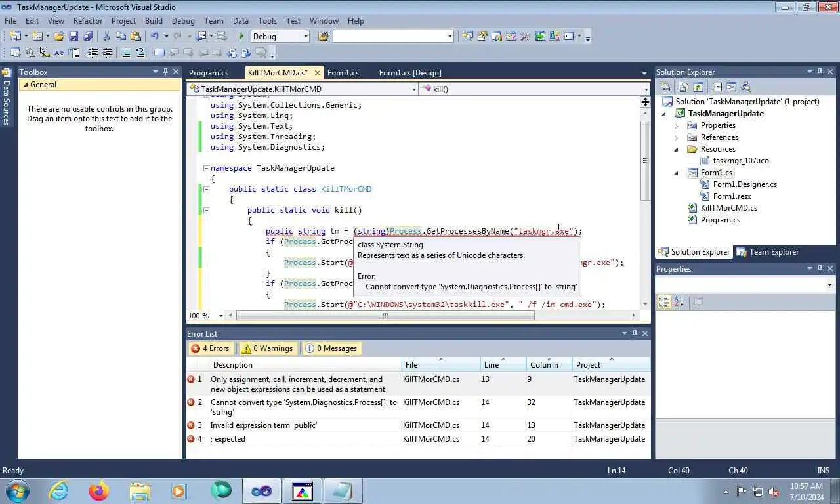Click the Decrease Indent toolbar icon

pos(93,53)
